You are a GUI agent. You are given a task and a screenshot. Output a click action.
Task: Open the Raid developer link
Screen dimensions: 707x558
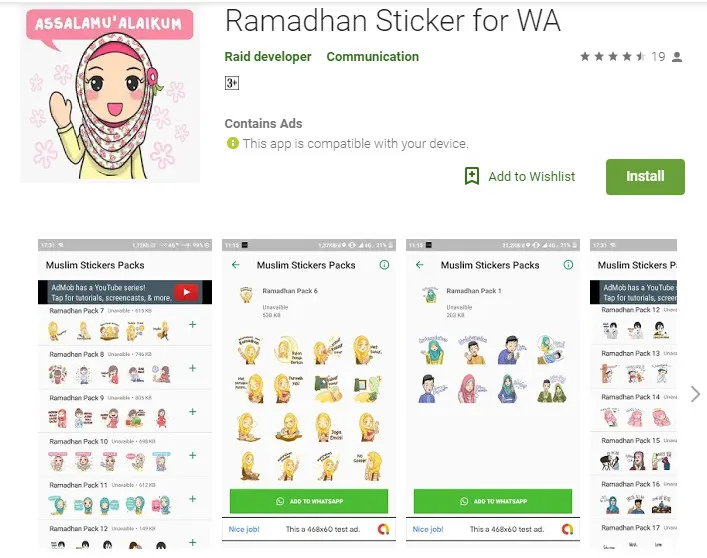(x=268, y=57)
